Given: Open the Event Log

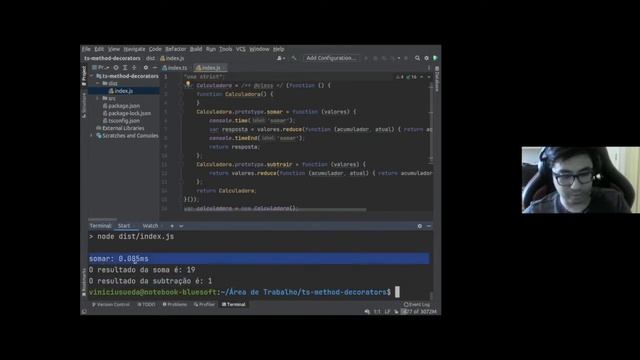Looking at the screenshot, I should 417,304.
